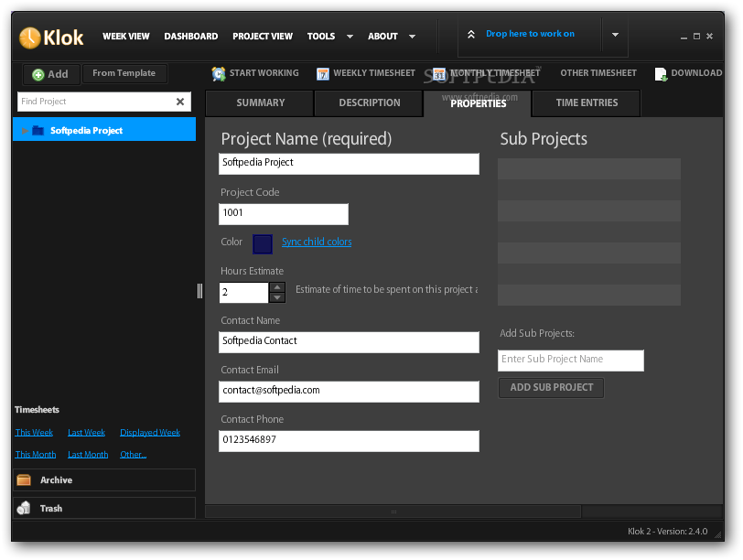Open This Month timesheet link
The image size is (743, 560).
[36, 455]
